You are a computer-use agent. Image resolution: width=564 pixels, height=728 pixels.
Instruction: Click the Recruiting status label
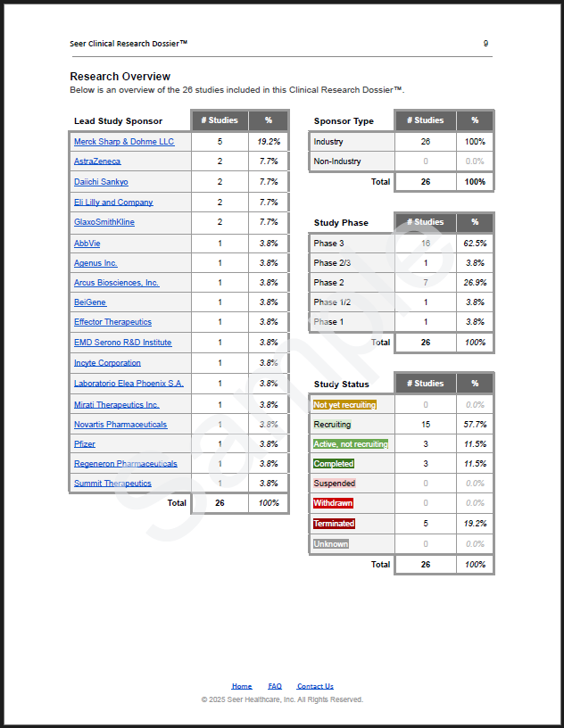click(x=332, y=425)
